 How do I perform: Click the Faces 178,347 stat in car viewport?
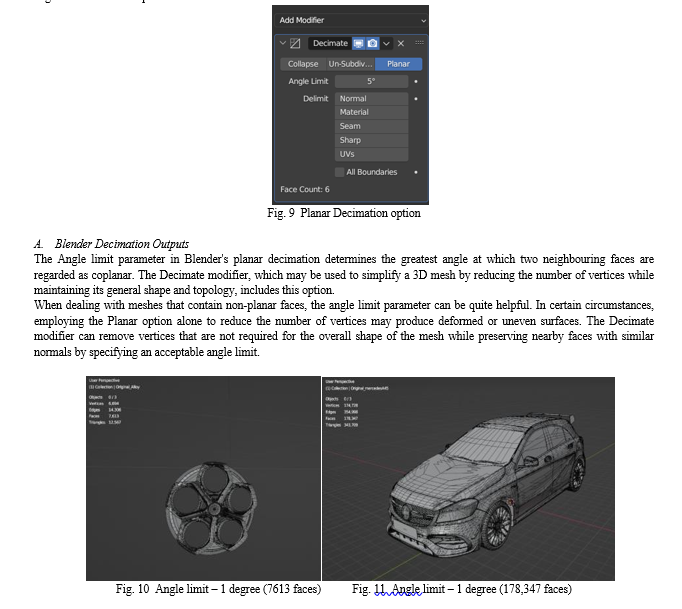coord(341,418)
